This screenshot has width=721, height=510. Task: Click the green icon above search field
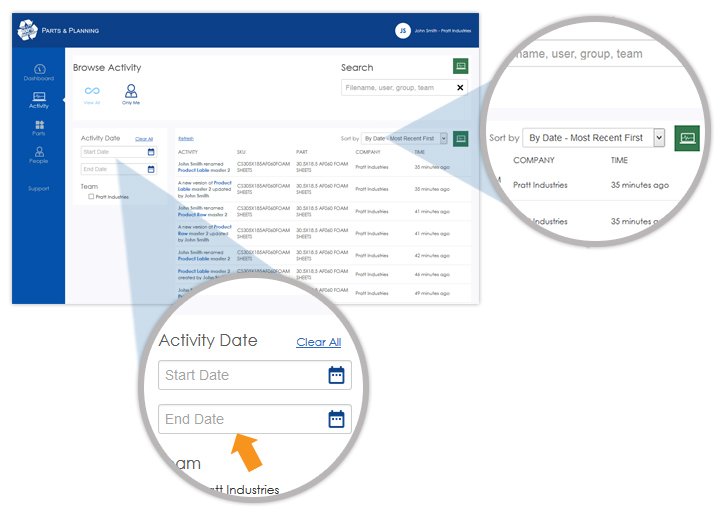click(460, 66)
